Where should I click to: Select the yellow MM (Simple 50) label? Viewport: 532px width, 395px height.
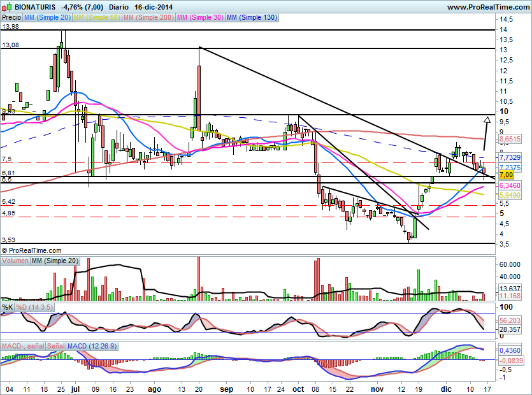point(96,18)
